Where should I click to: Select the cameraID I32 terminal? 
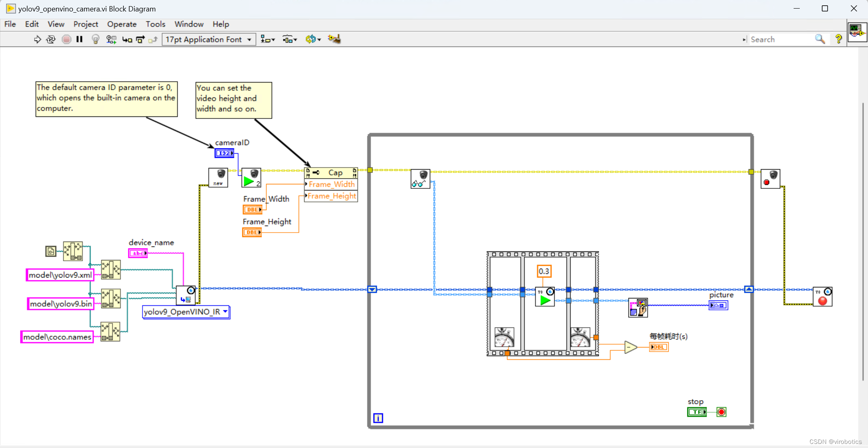pyautogui.click(x=224, y=153)
